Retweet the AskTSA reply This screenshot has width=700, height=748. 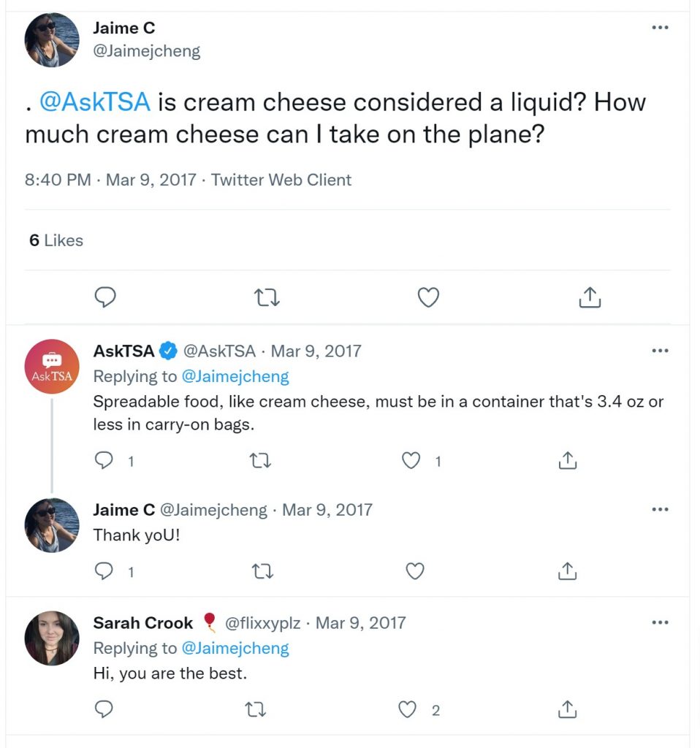261,461
